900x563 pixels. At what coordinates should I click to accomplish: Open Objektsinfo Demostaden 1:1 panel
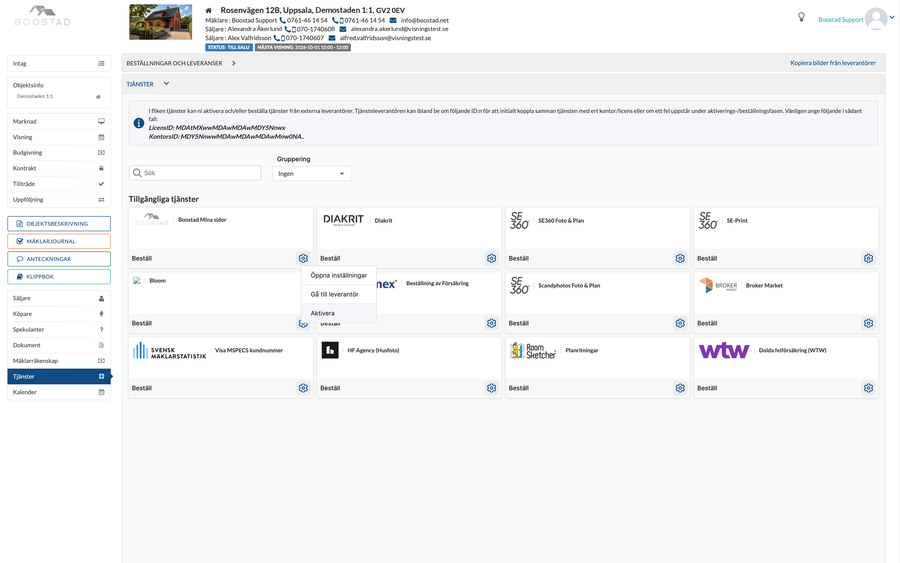[59, 92]
